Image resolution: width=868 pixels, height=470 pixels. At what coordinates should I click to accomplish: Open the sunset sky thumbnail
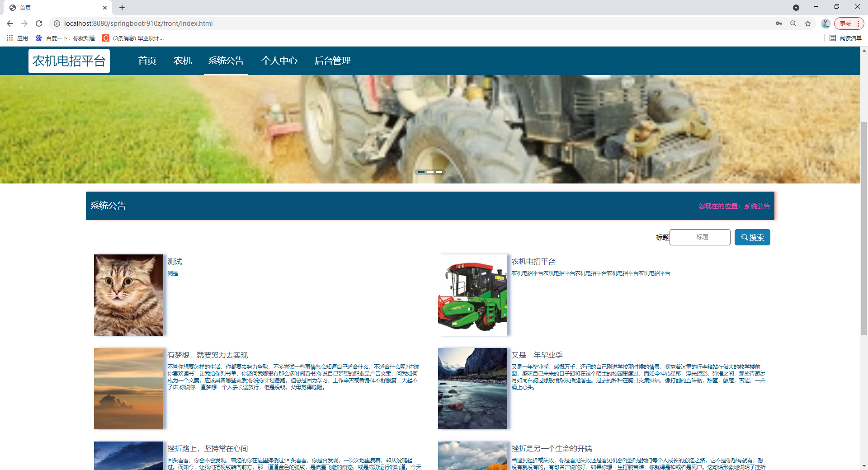(x=128, y=389)
